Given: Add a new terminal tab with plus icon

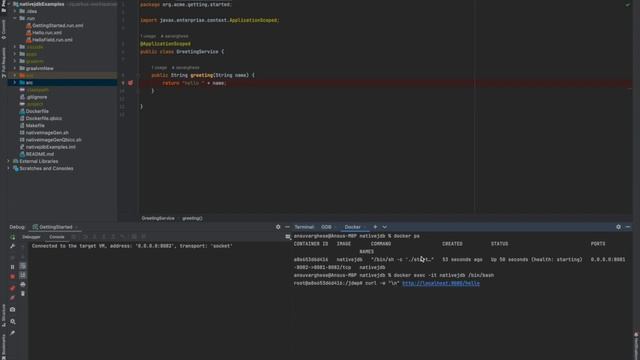Looking at the screenshot, I should (375, 227).
